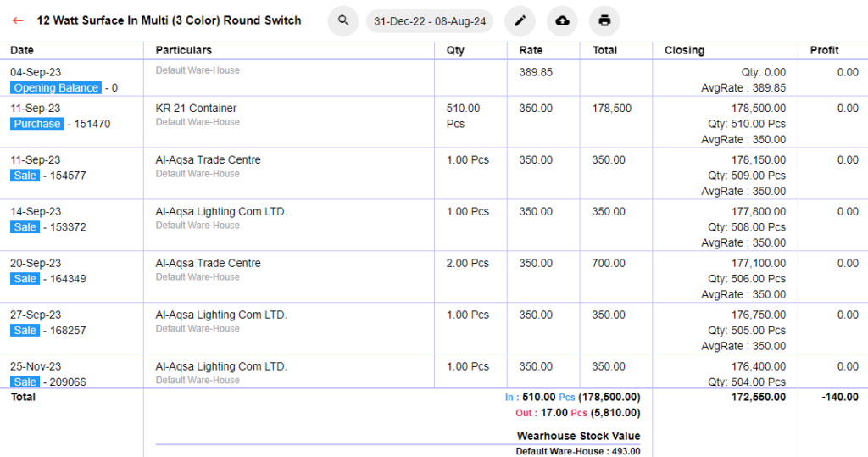Open Sale tag for voucher 153372
Viewport: 868px width, 457px height.
click(25, 226)
